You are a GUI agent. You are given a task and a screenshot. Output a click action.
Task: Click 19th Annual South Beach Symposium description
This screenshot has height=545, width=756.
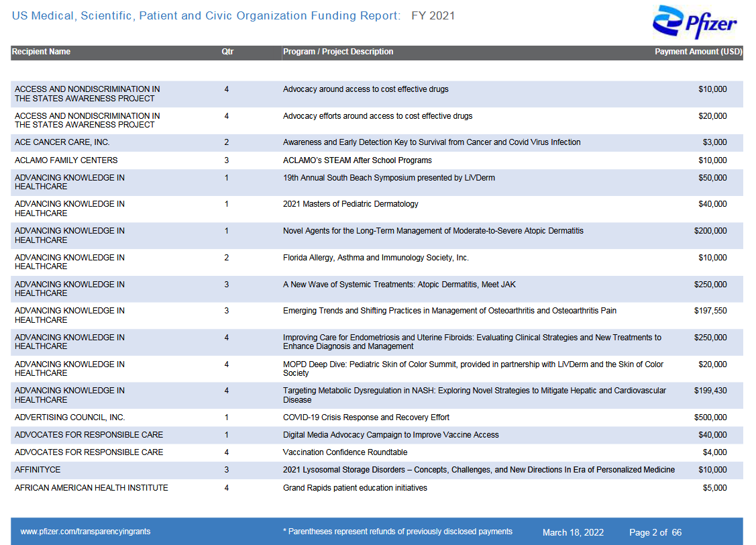point(388,177)
